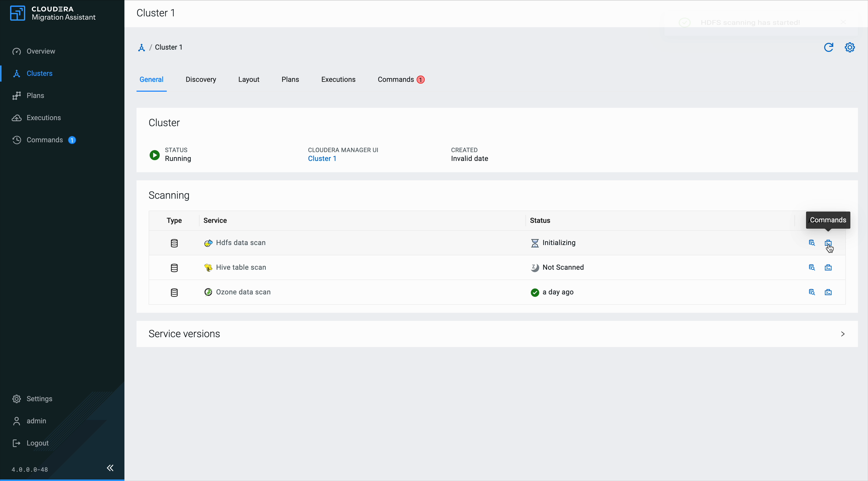Dismiss the HDFS scanning notification
868x481 pixels.
point(843,22)
